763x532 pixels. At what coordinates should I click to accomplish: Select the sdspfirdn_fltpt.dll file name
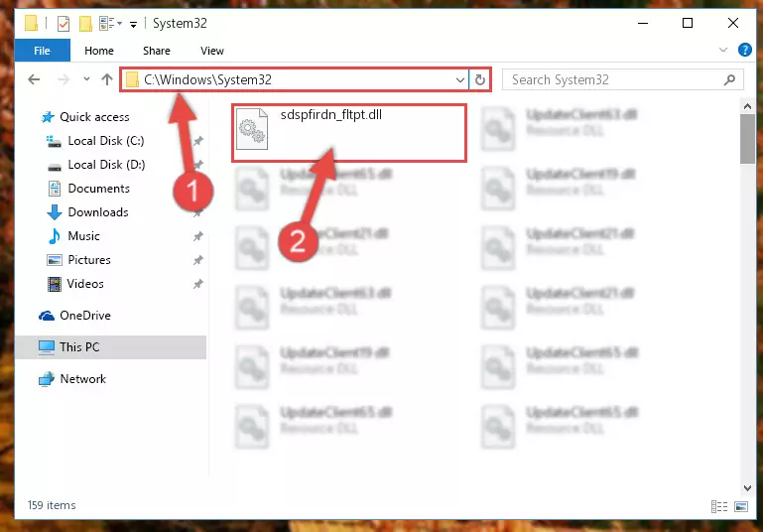click(330, 115)
